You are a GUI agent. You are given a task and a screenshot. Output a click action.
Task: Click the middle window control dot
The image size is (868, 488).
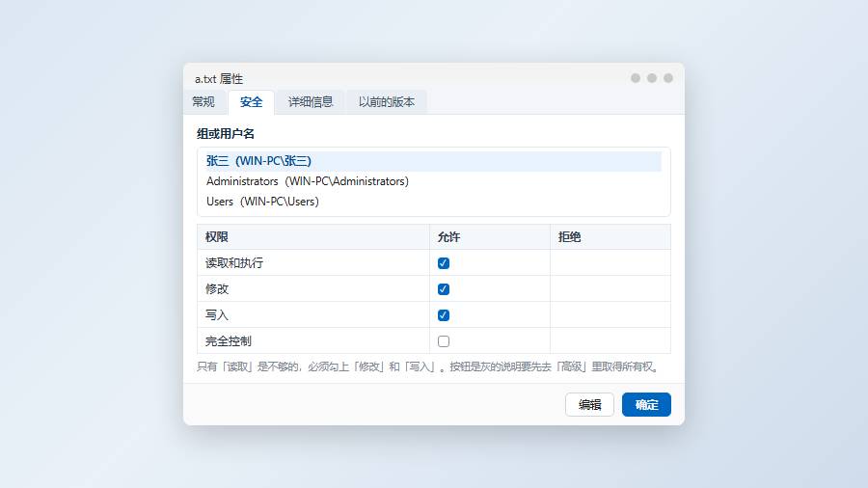pos(652,78)
